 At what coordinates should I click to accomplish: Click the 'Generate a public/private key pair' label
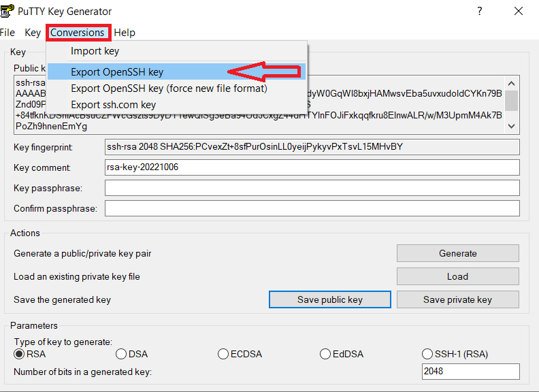(x=82, y=253)
